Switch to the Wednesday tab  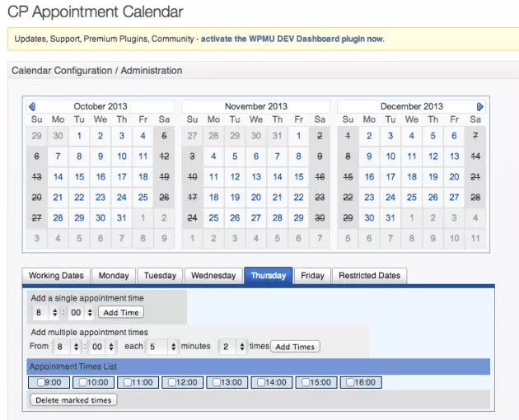click(213, 276)
